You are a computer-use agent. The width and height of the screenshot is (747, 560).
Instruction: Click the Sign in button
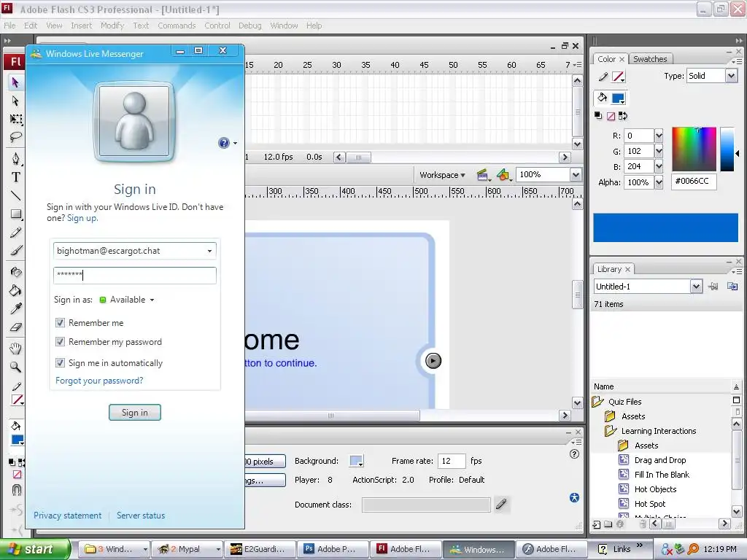135,413
